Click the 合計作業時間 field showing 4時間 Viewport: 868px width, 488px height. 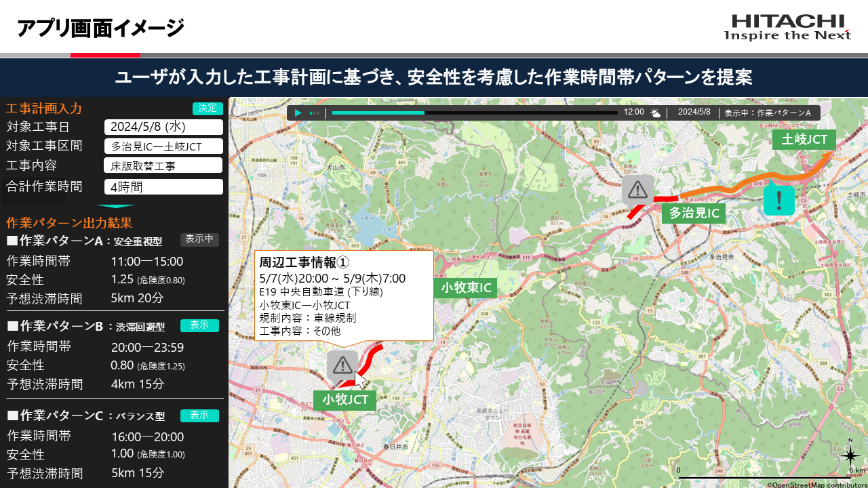click(x=163, y=186)
